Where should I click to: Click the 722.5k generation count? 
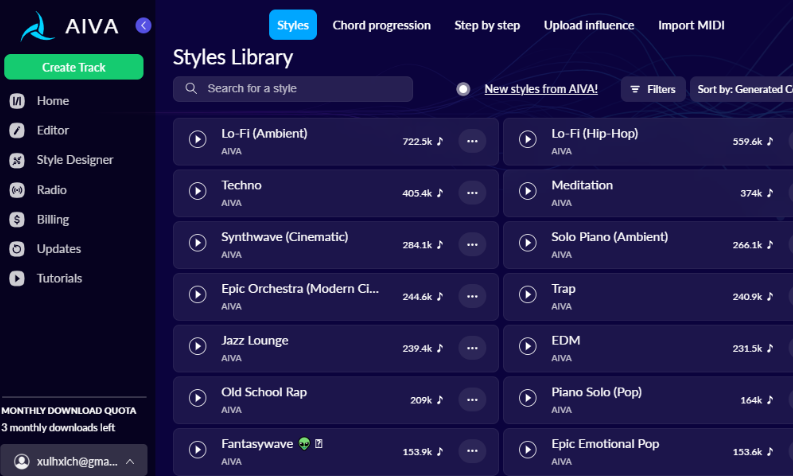tap(417, 142)
